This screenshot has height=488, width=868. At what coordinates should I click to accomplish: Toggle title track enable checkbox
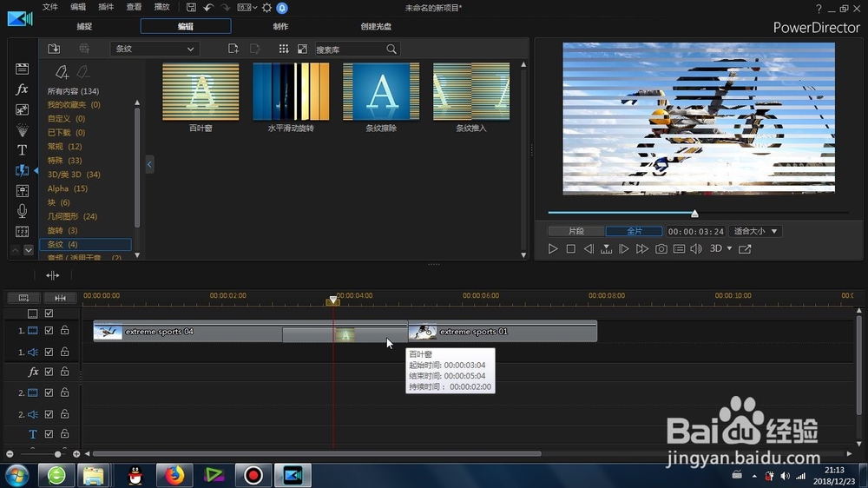point(49,433)
